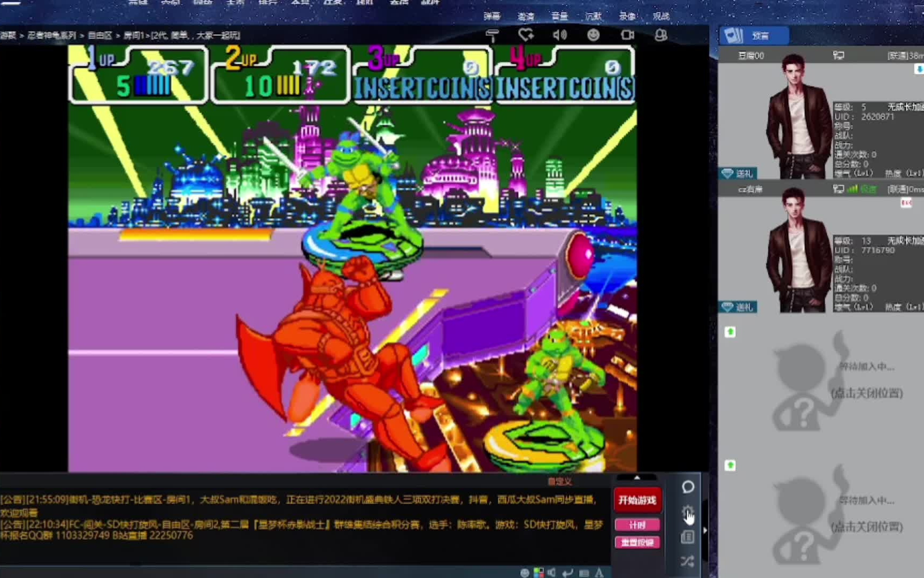Click the controller icon in the cz player's header
The width and height of the screenshot is (924, 578).
click(838, 189)
